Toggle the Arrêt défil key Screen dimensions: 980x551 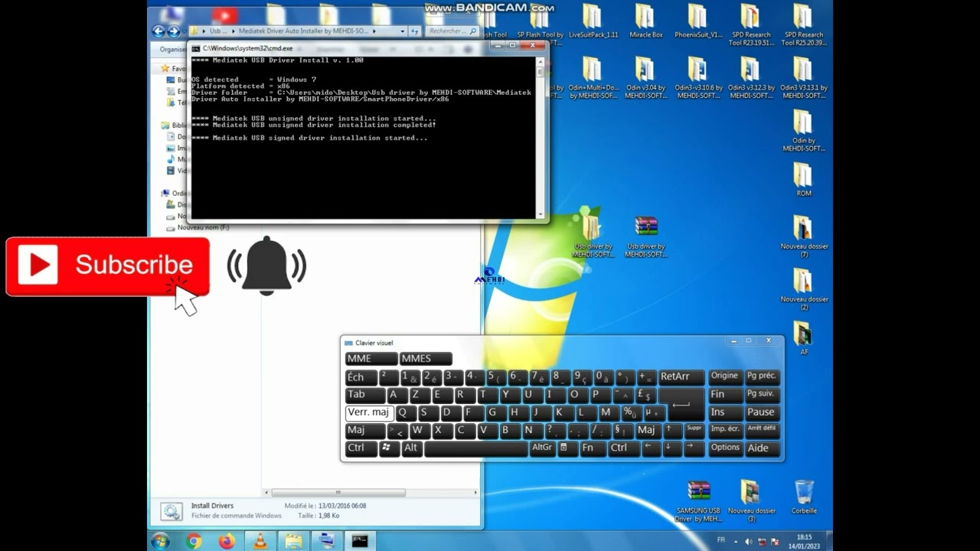click(762, 430)
